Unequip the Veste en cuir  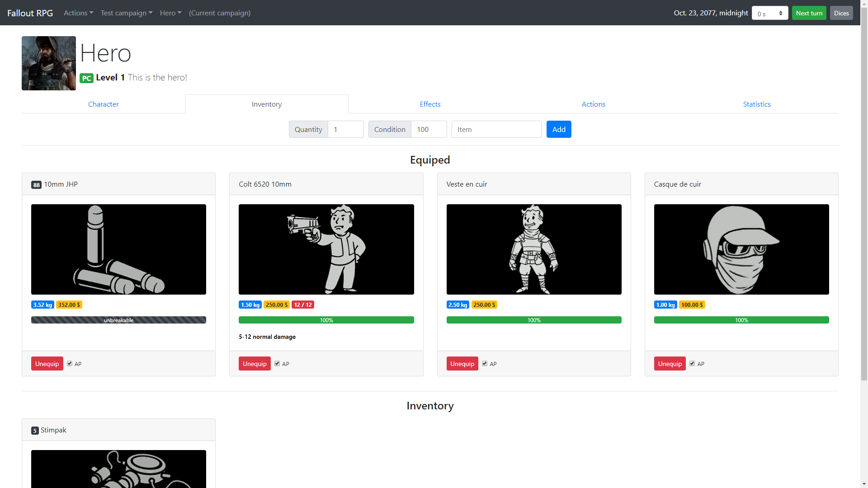(x=462, y=364)
